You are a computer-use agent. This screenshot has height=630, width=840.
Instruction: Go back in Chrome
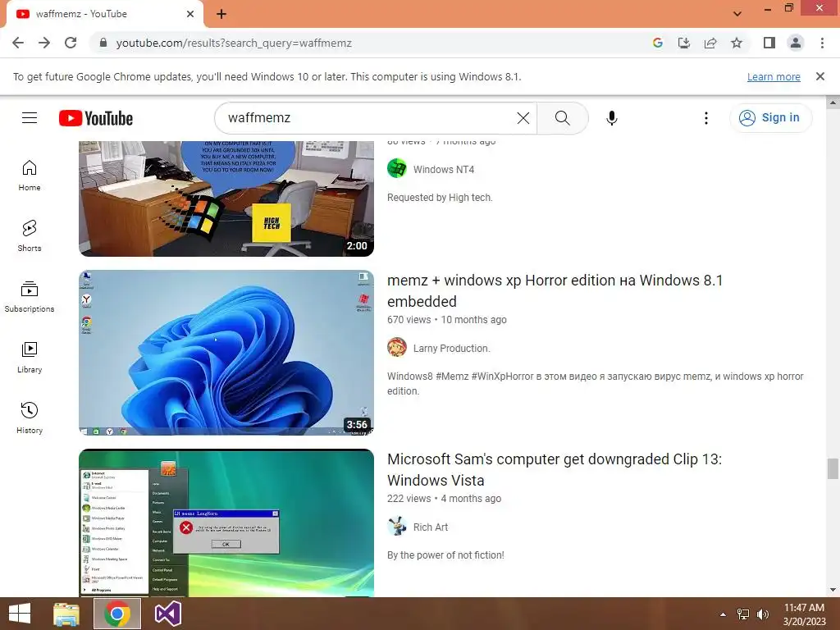(18, 43)
